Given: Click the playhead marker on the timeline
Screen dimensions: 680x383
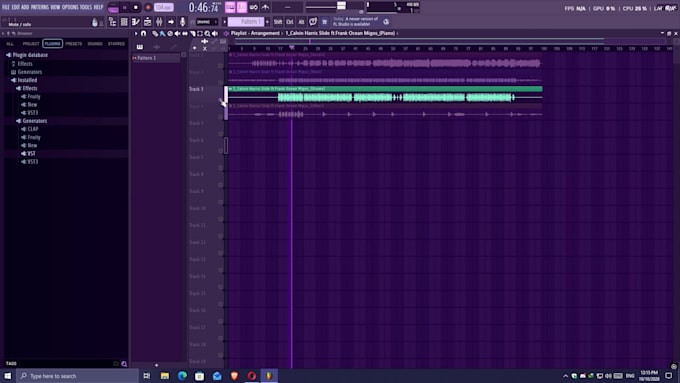Looking at the screenshot, I should coord(292,47).
